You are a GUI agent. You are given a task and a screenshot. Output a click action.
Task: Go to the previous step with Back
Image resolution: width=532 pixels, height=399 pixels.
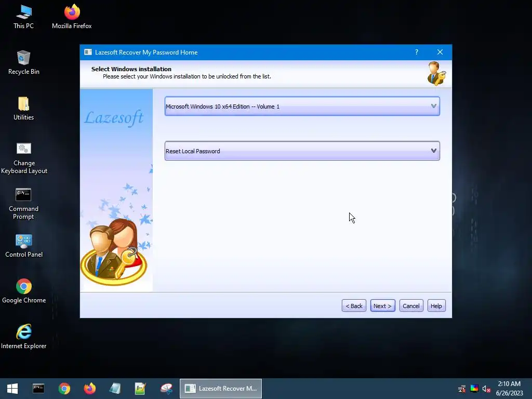pos(354,305)
